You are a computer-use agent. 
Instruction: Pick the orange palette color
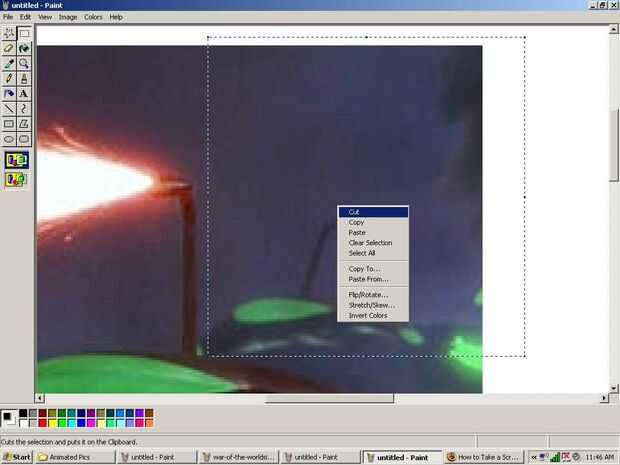149,423
